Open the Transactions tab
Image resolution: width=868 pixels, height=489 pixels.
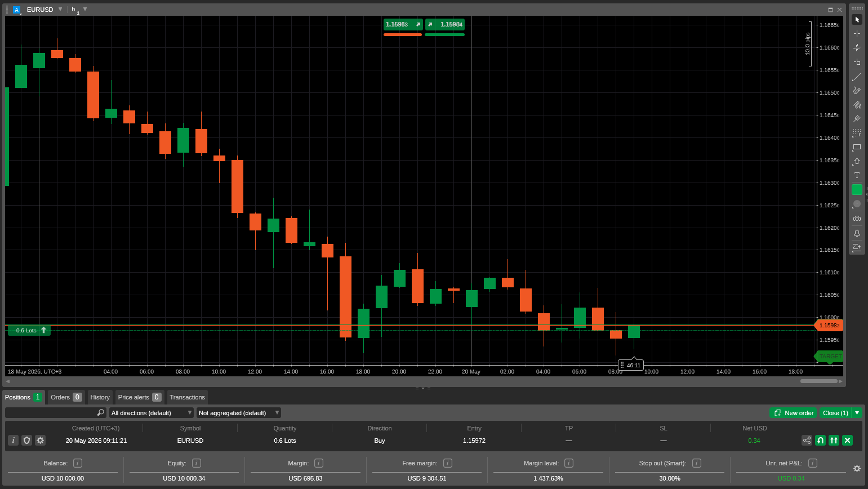coord(188,397)
